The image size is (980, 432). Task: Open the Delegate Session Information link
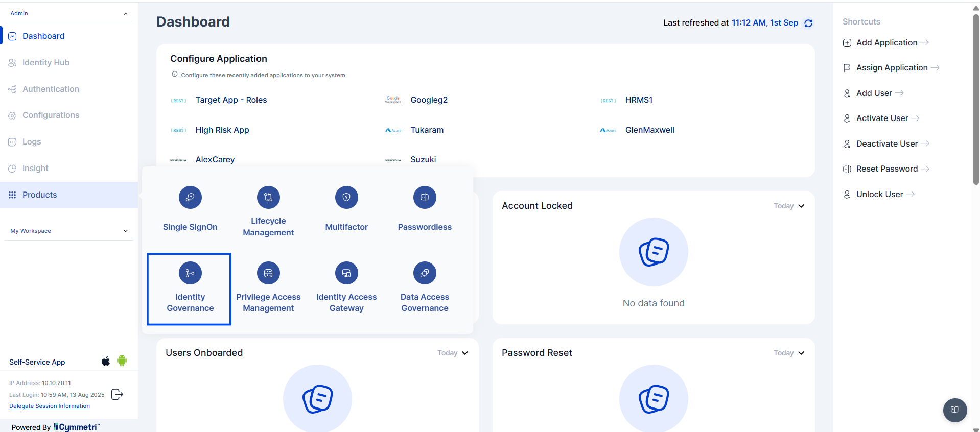click(x=50, y=406)
